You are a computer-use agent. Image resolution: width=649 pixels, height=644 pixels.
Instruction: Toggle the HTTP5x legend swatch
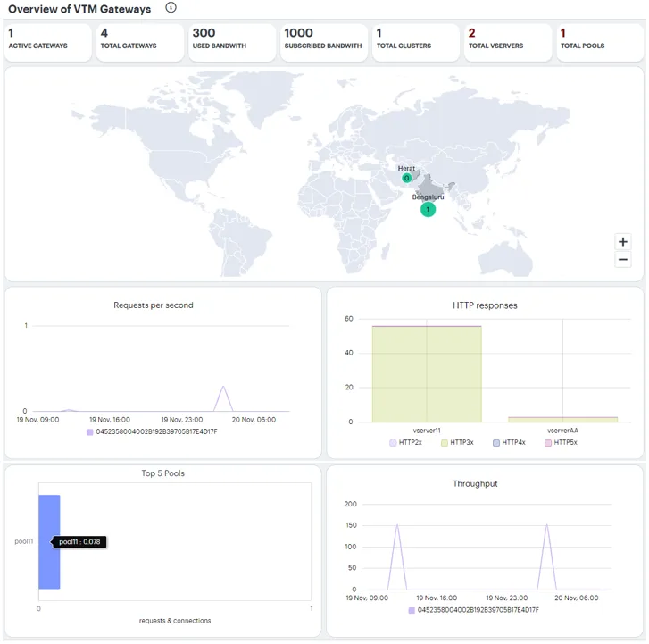pyautogui.click(x=548, y=443)
